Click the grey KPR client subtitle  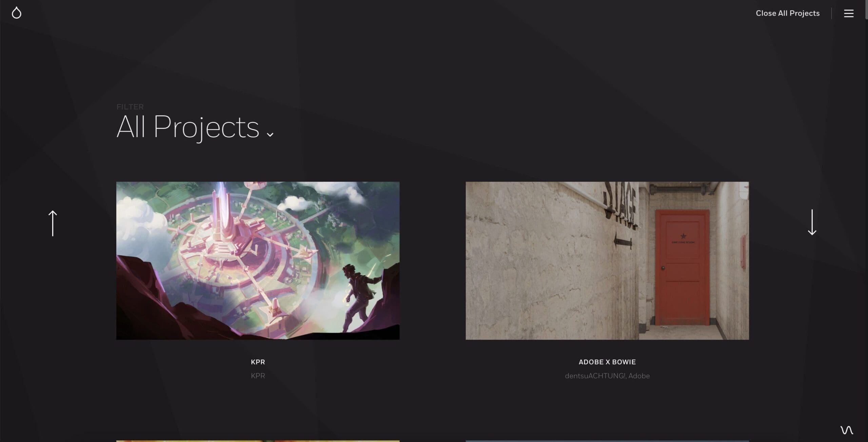pos(258,376)
